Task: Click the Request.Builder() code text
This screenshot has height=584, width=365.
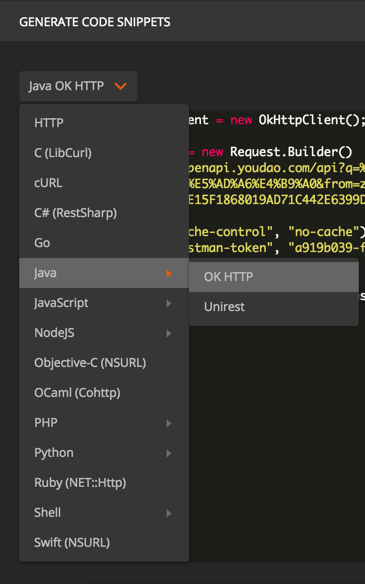Action: pos(291,152)
